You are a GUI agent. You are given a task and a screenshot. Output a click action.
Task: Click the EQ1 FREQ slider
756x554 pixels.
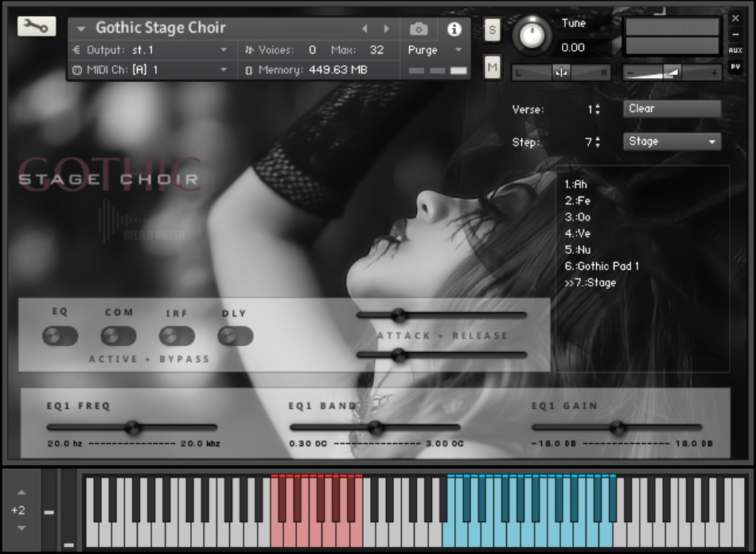click(133, 427)
